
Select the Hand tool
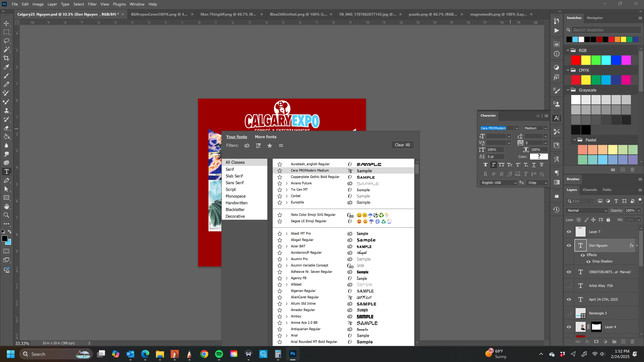[x=6, y=206]
